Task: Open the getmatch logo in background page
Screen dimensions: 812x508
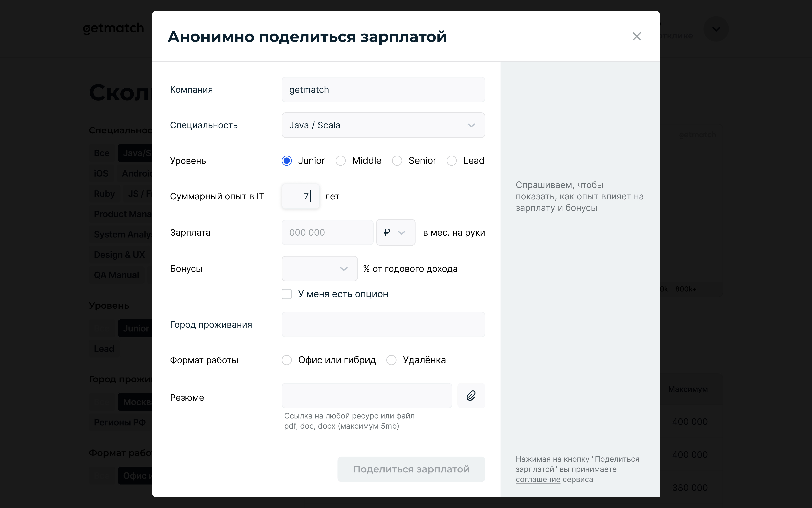Action: point(113,29)
